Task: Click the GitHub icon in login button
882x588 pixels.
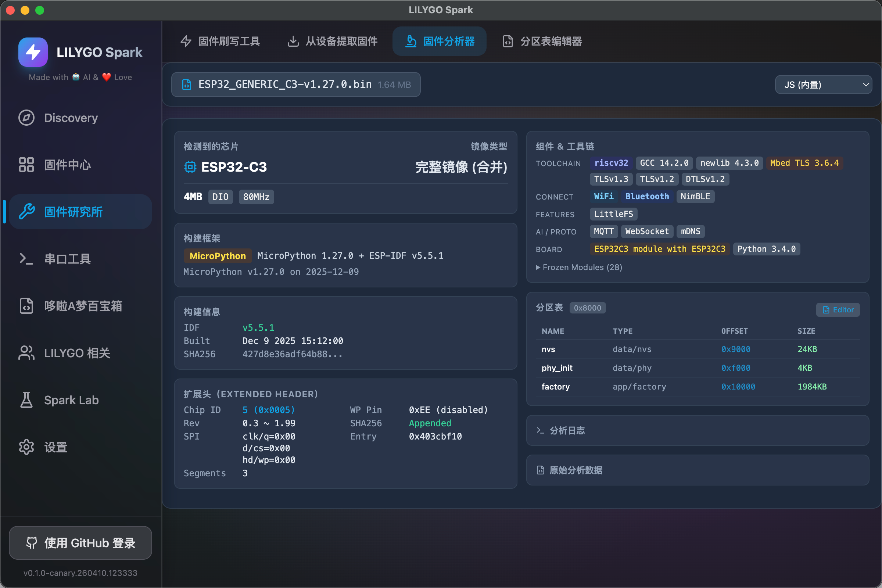Action: [x=32, y=543]
